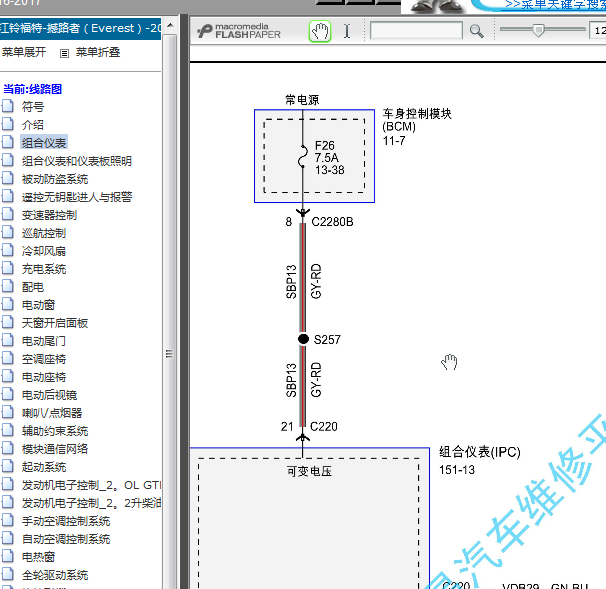Click the Macromedia FlashPaper logo
Image resolution: width=606 pixels, height=589 pixels.
[239, 31]
